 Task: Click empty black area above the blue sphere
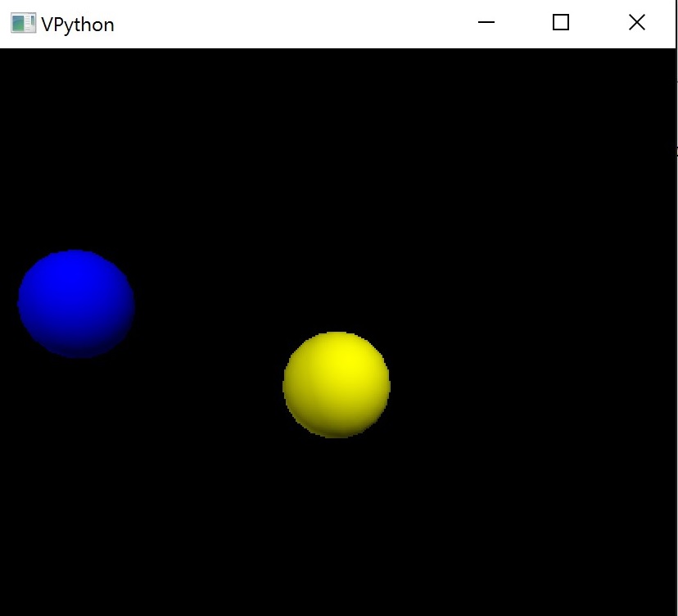click(x=75, y=164)
